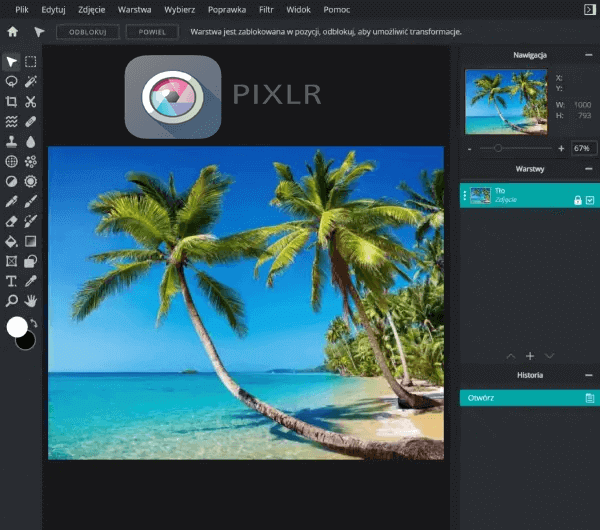Select the Blur droplet tool
The image size is (600, 530).
(31, 142)
